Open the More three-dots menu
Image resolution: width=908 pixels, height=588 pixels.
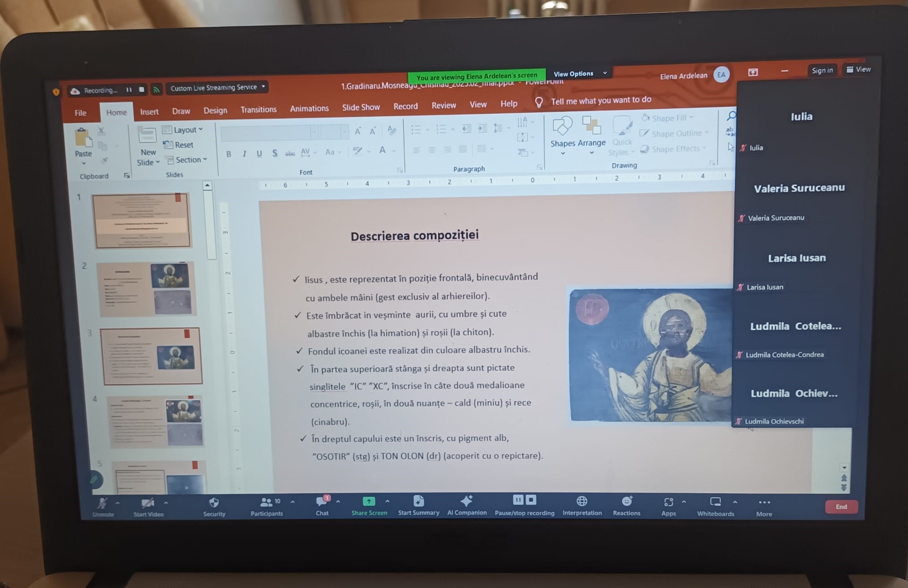click(x=764, y=502)
